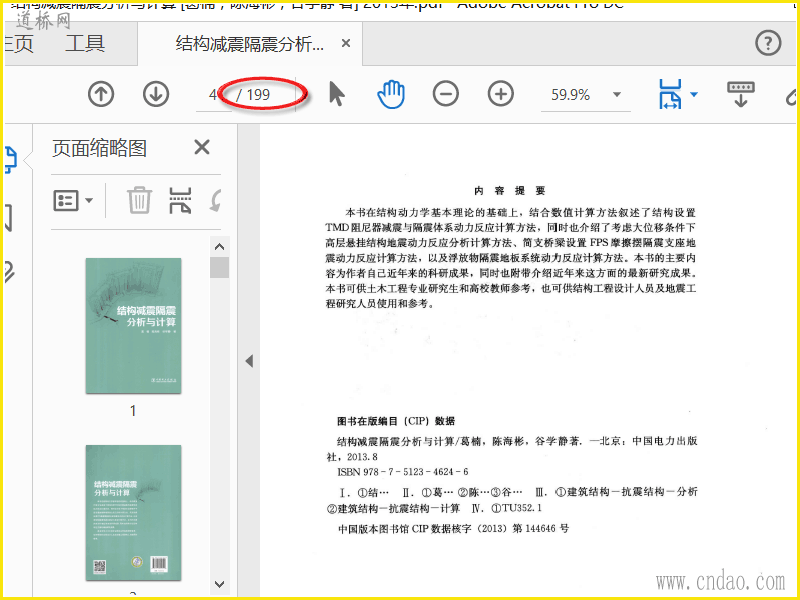Screen dimensions: 800x600
Task: Click thumbnail scrollbar up arrow
Action: click(x=219, y=247)
